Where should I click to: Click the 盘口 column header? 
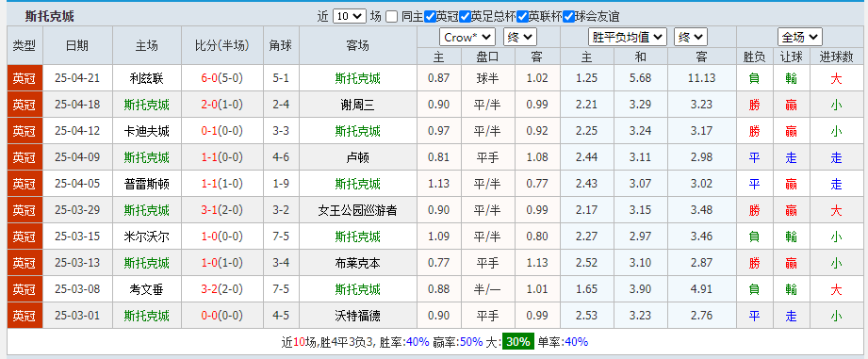coord(487,57)
